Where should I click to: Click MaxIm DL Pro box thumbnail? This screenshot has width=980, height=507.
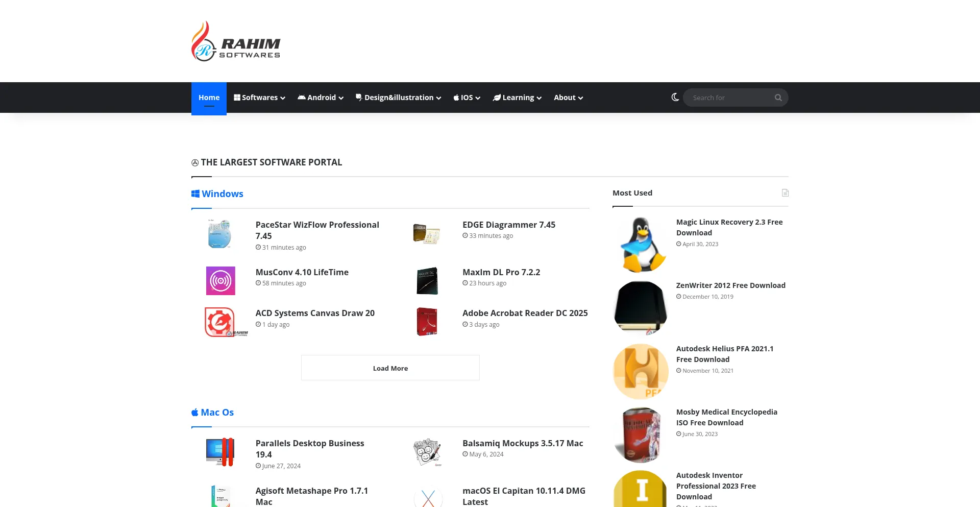(427, 281)
